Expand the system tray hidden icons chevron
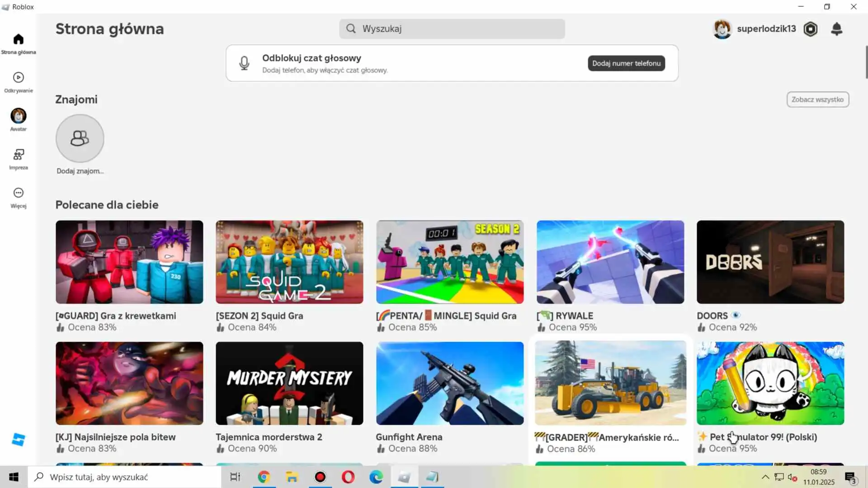Viewport: 868px width, 488px height. point(765,477)
